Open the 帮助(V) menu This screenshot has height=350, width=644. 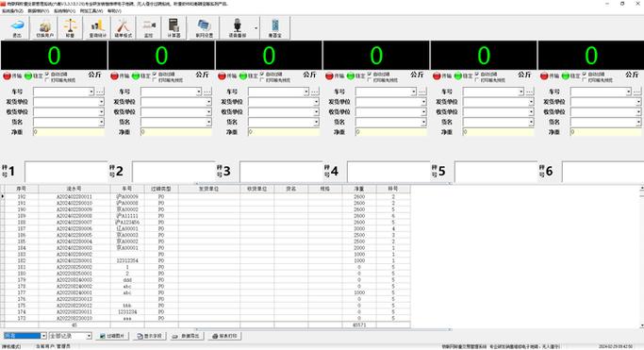pyautogui.click(x=114, y=10)
